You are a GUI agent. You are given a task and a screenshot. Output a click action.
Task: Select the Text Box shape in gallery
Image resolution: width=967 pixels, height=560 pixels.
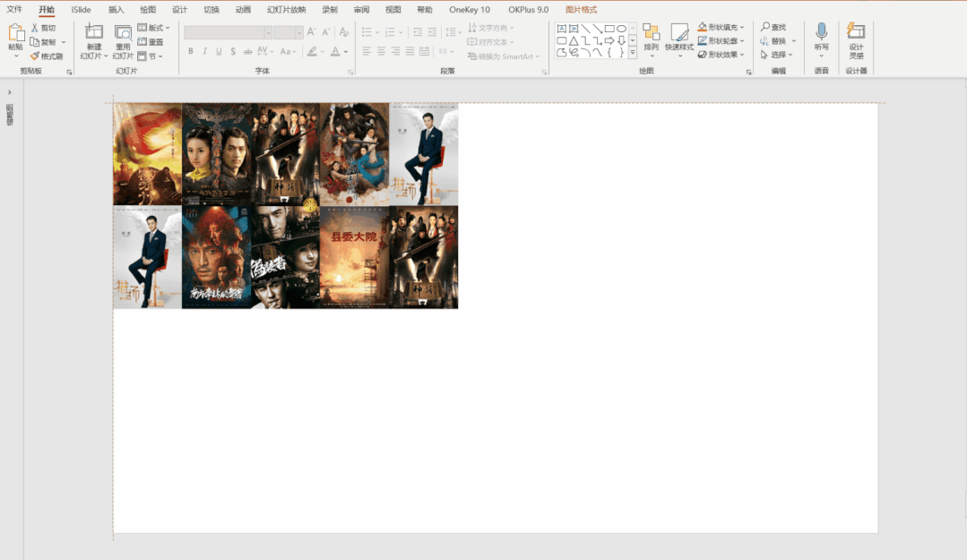coord(562,29)
